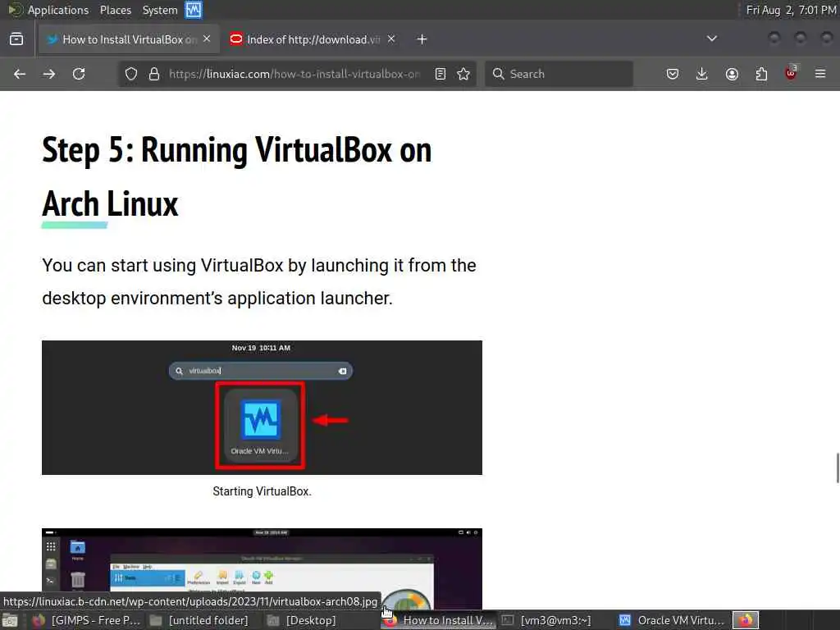Screen dimensions: 840x630
Task: Go forward to the next page
Action: point(49,74)
